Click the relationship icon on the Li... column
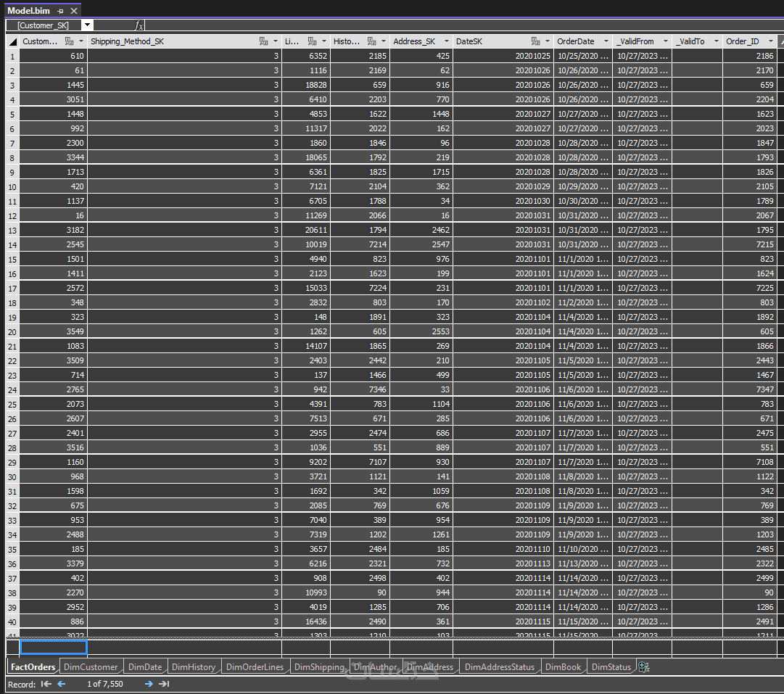784x694 pixels. coord(313,41)
